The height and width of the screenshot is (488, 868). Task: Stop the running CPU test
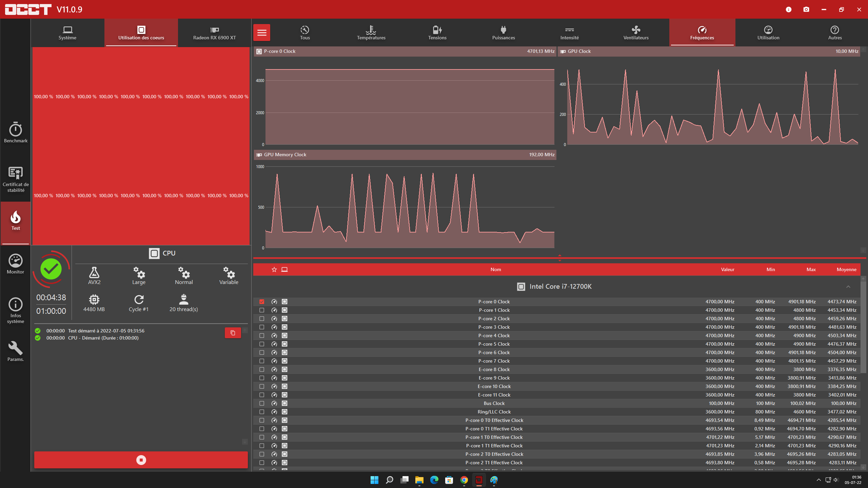click(x=141, y=460)
